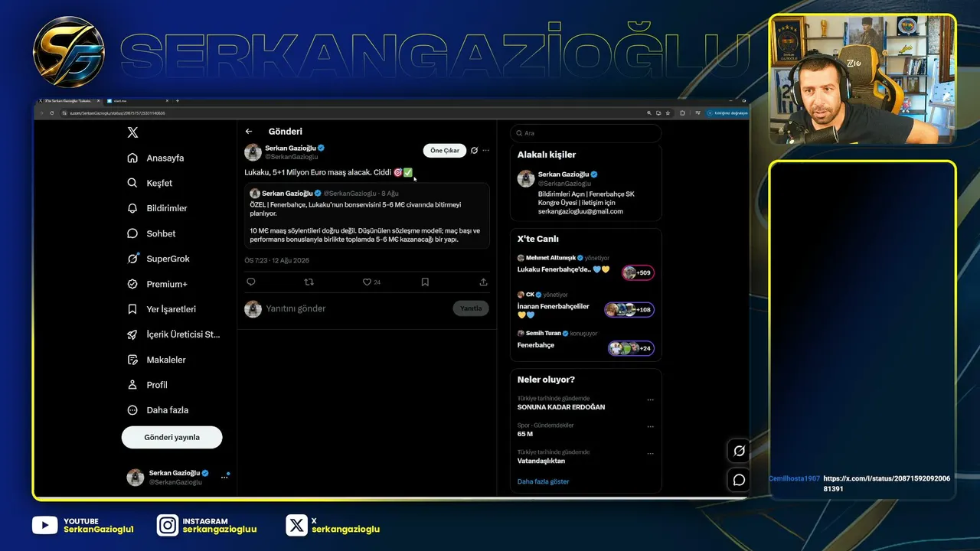Click the browser profile verification button
The image size is (980, 551).
[727, 112]
